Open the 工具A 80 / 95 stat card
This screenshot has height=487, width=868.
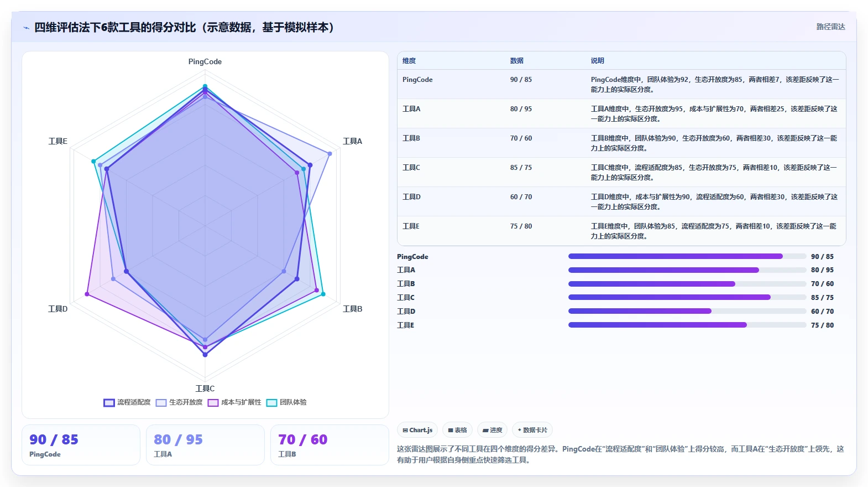205,445
